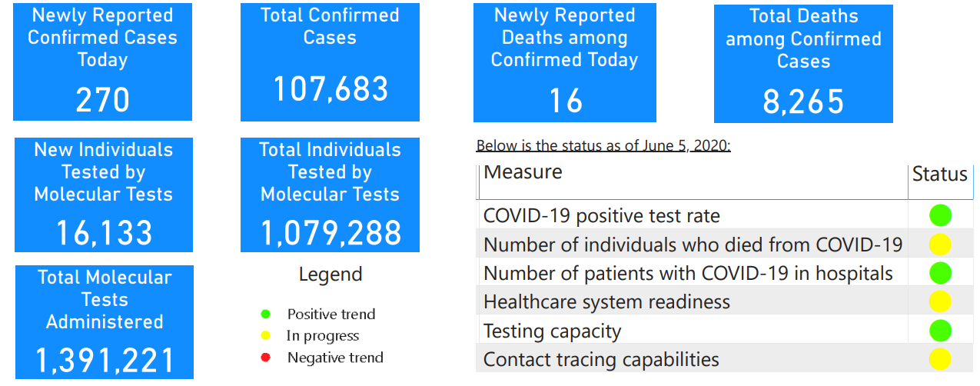Click the Total Molecular Tests Administered tile
The height and width of the screenshot is (386, 980).
pos(104,322)
